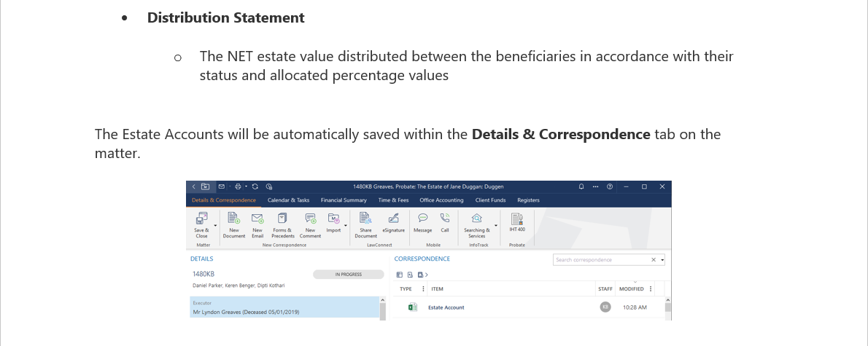Click the New Document icon
The image size is (868, 346).
point(234,219)
